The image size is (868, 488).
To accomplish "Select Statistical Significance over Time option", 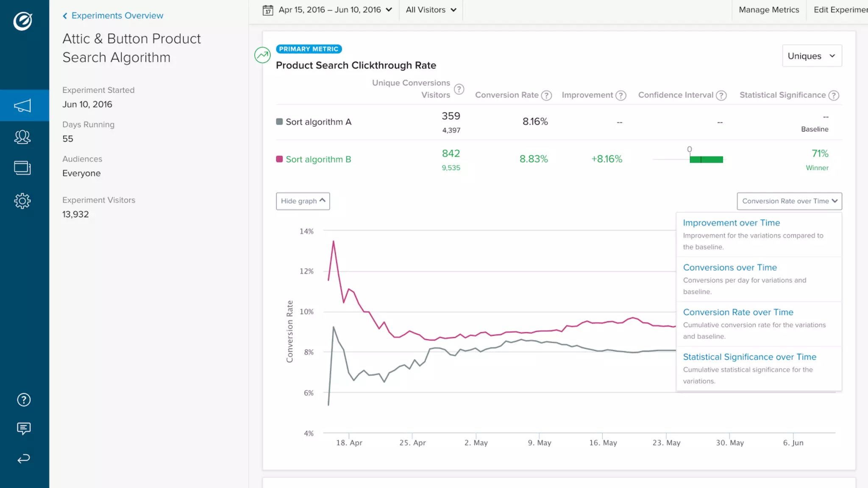I will [x=749, y=357].
